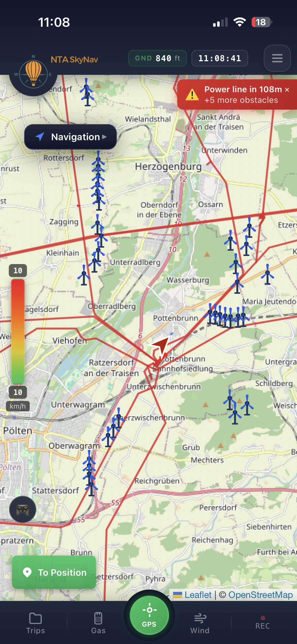
Task: Toggle GPS tracking button
Action: point(149,615)
